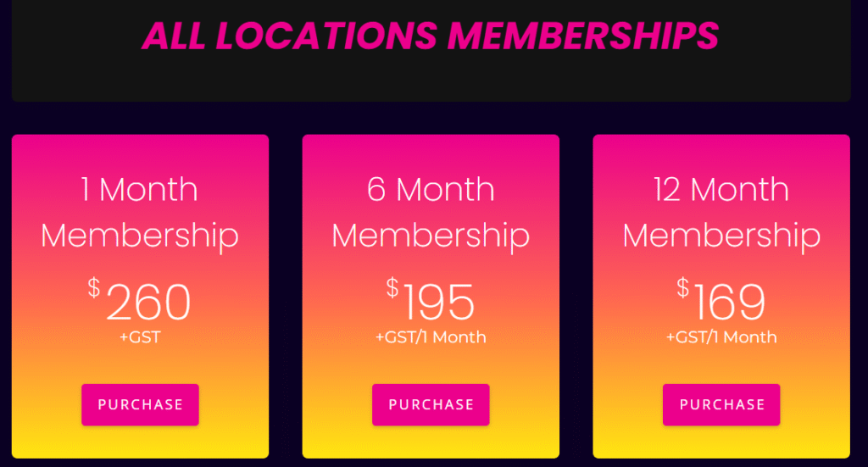Select the 12 Month Membership title text
The width and height of the screenshot is (868, 467).
(721, 213)
